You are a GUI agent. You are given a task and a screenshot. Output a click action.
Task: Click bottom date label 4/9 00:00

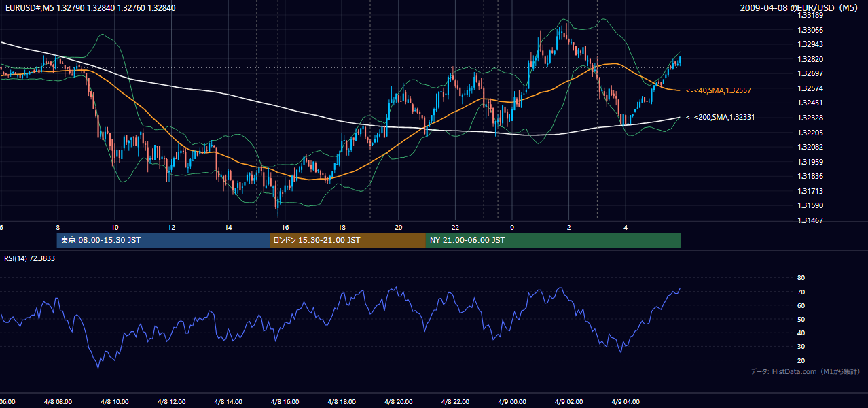click(x=512, y=401)
